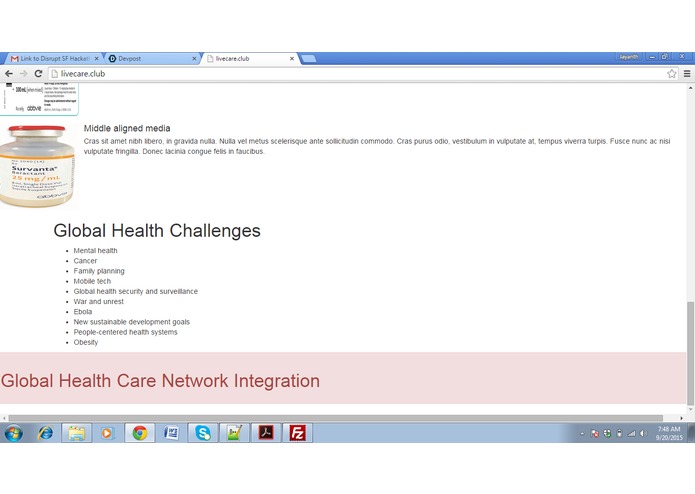Image resolution: width=695 pixels, height=494 pixels.
Task: Click the volume speaker tray icon
Action: pos(643,434)
